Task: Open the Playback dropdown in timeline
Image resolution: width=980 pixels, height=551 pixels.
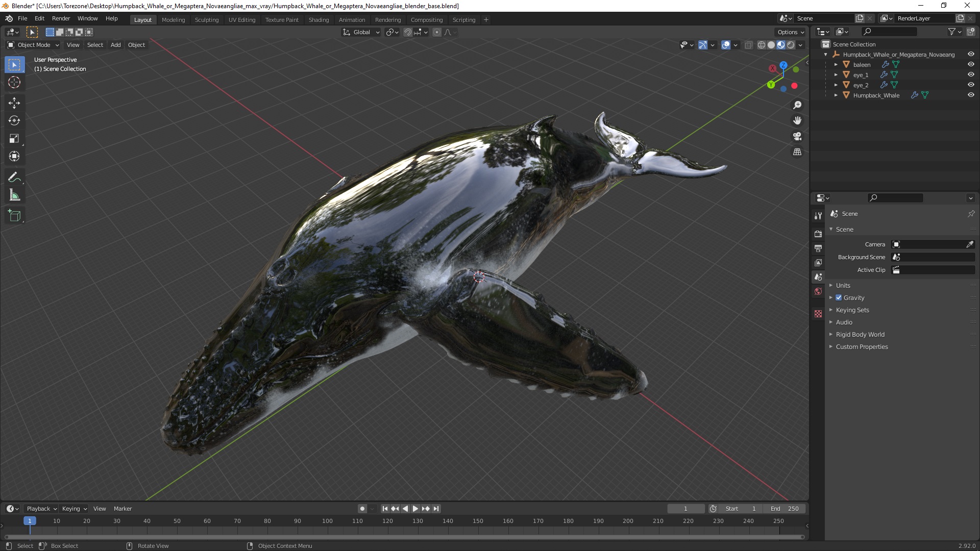Action: point(41,509)
